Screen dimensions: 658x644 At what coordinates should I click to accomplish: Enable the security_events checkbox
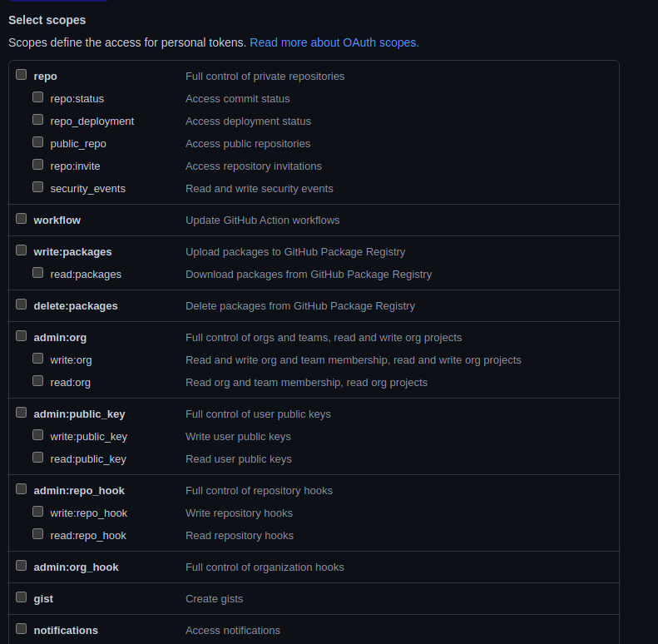click(x=38, y=187)
